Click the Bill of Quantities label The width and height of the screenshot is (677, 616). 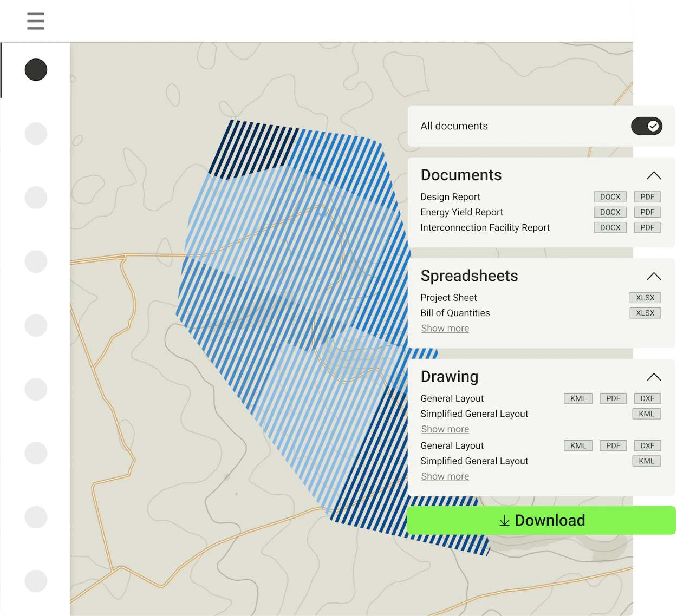click(455, 313)
